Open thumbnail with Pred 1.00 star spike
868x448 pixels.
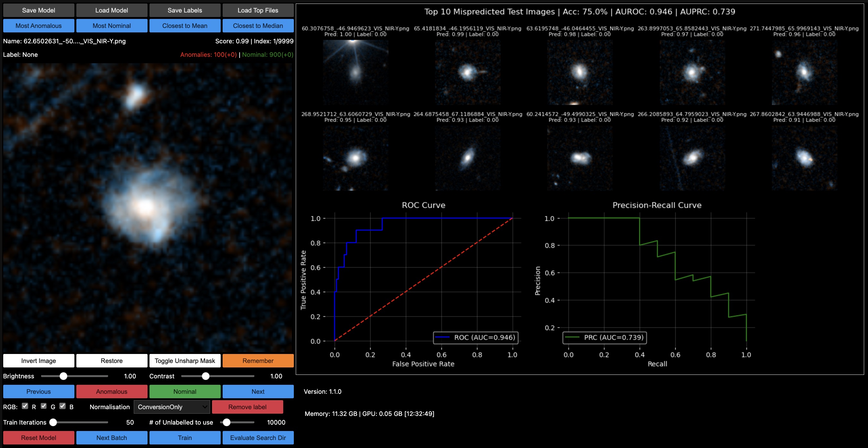coord(355,72)
